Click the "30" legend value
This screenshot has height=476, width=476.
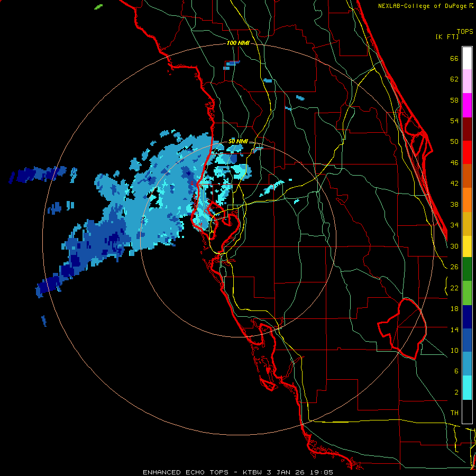(454, 246)
